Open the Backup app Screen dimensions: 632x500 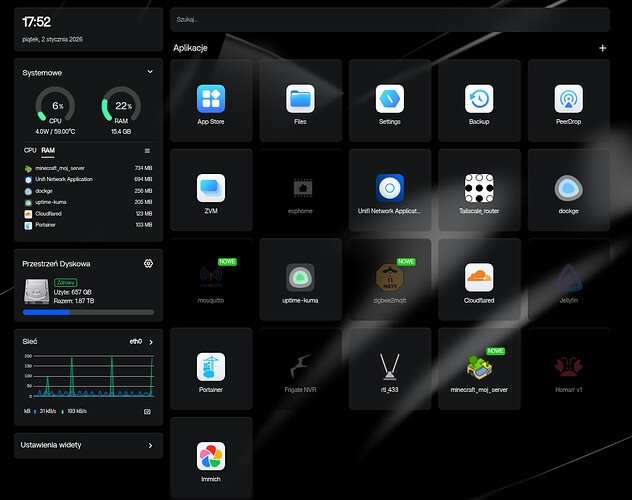(479, 99)
